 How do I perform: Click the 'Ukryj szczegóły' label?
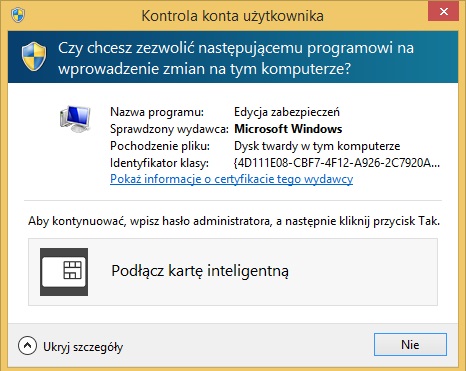click(x=83, y=347)
